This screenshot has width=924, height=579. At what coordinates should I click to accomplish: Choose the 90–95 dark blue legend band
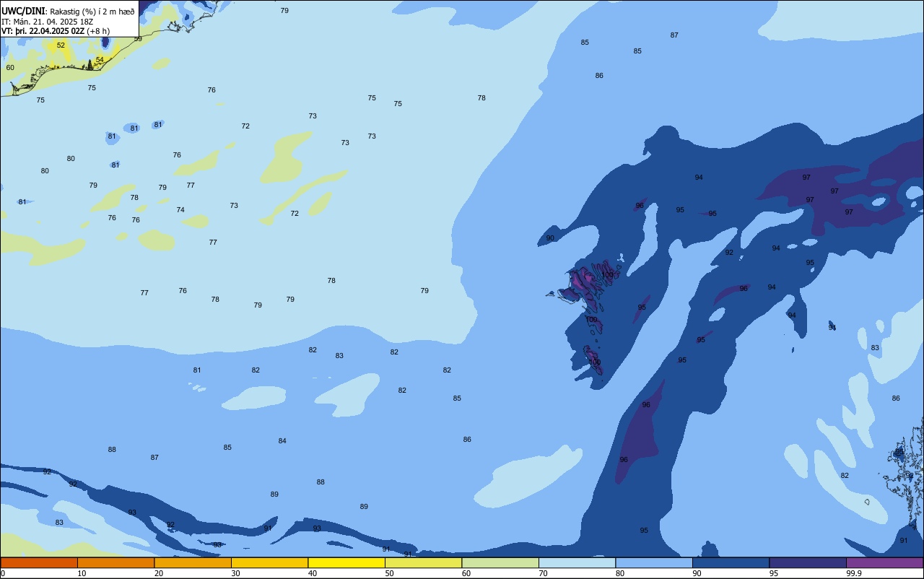pos(731,562)
